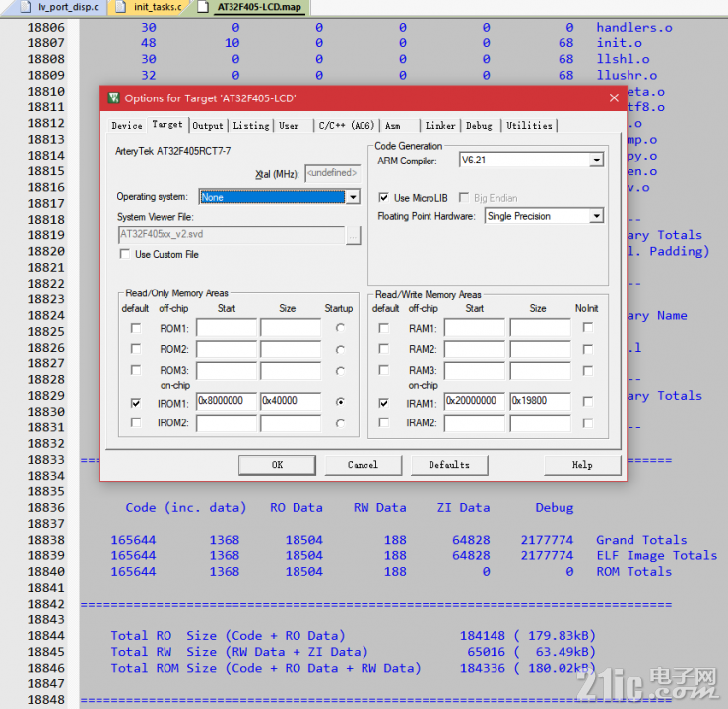
Task: Open Help for target options
Action: pos(582,465)
